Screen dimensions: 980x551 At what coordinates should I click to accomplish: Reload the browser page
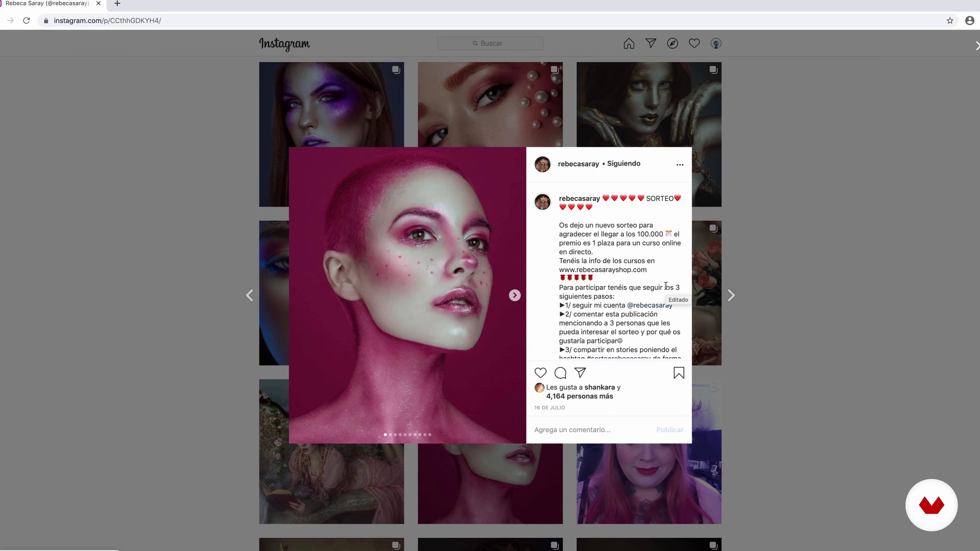pyautogui.click(x=26, y=20)
